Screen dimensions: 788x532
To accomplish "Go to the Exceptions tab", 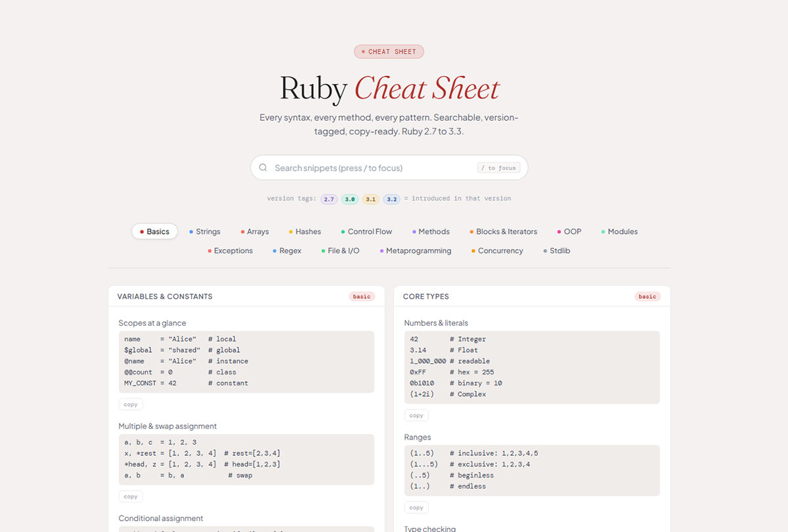I will pos(230,250).
